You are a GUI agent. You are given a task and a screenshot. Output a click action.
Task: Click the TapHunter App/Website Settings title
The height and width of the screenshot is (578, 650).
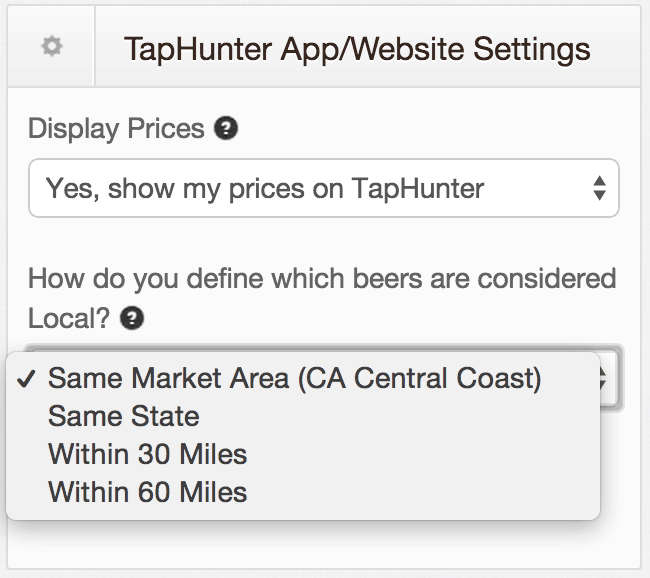[357, 50]
